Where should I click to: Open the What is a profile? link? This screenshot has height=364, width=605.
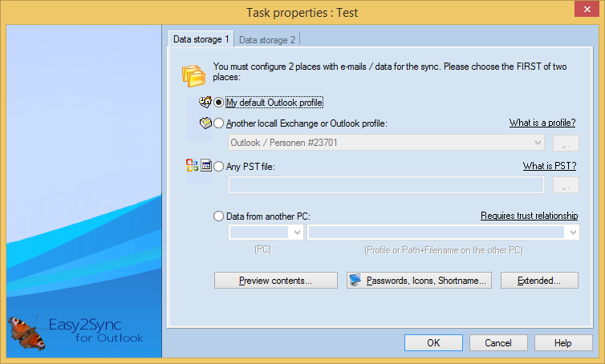[x=542, y=123]
